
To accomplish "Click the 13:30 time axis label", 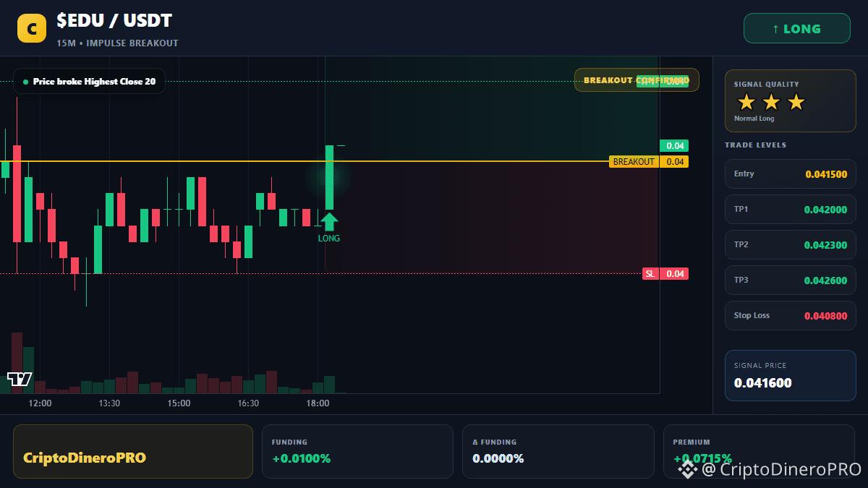I will point(109,403).
